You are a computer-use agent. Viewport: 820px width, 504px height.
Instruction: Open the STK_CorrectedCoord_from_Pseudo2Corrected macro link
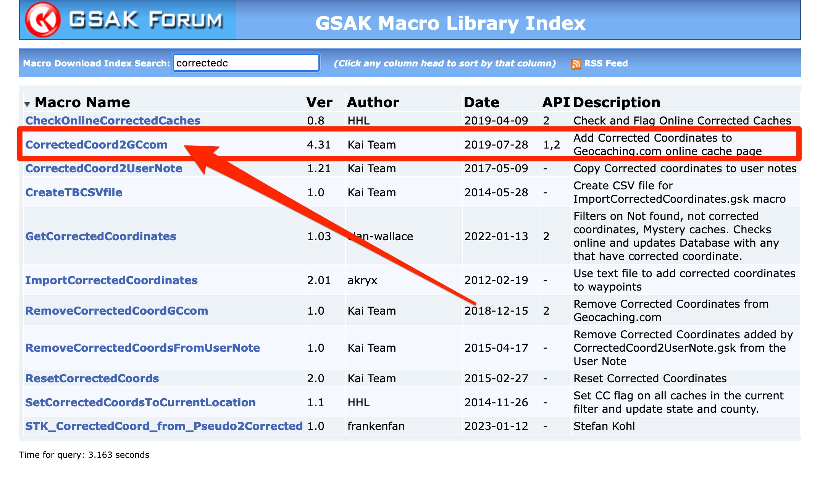[x=164, y=426]
